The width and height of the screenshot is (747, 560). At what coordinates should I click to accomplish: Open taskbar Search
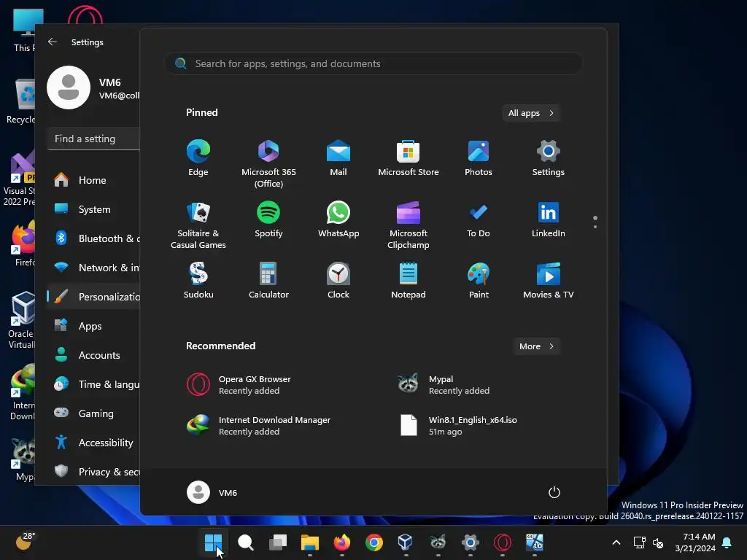coord(245,542)
